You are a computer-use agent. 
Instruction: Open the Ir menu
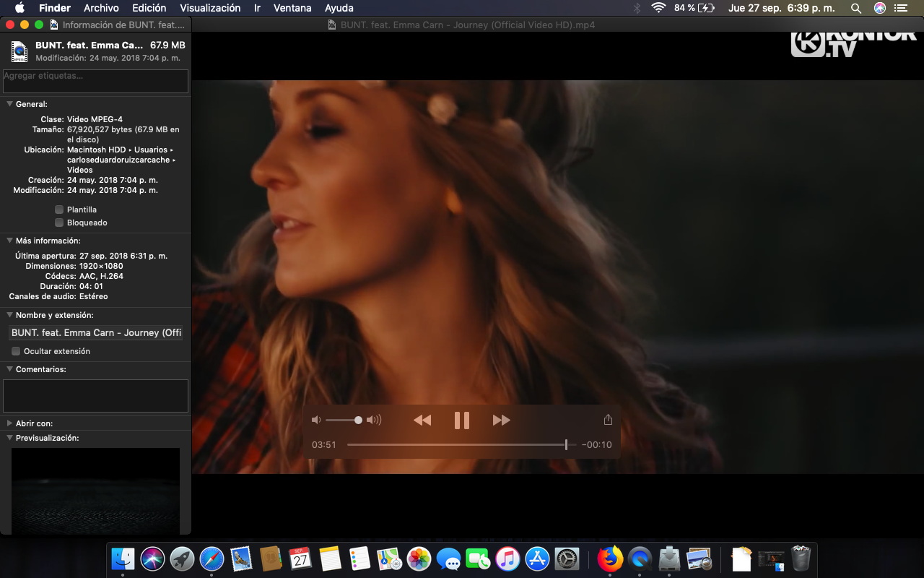click(257, 8)
